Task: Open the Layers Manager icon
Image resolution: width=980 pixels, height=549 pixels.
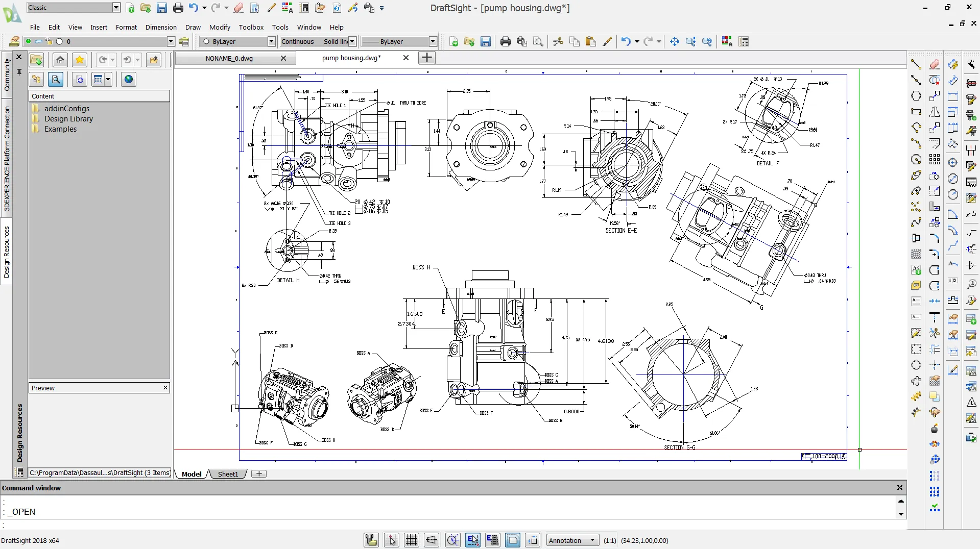Action: click(14, 42)
